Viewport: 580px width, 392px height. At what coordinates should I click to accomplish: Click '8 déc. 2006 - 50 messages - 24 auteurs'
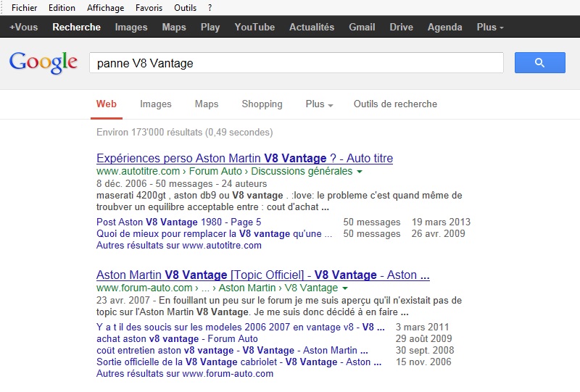(x=181, y=184)
